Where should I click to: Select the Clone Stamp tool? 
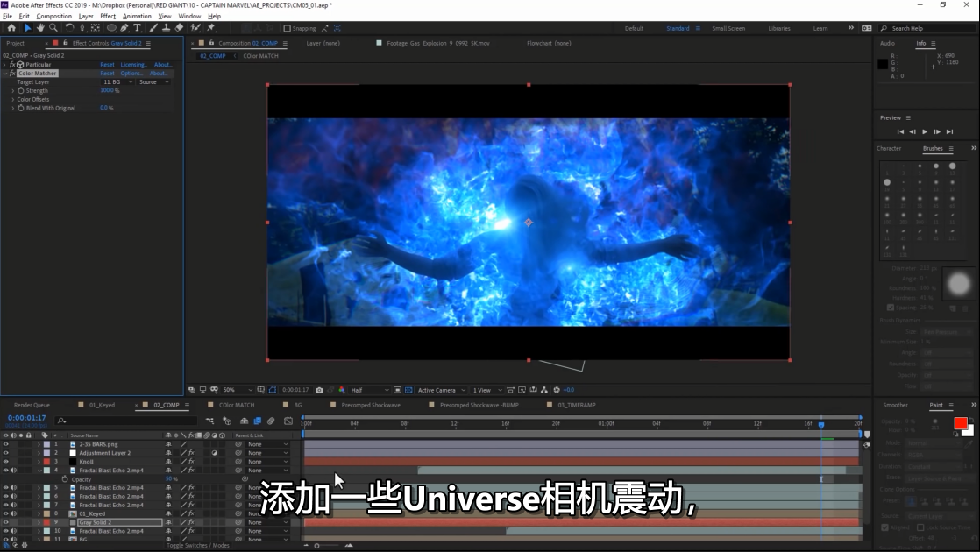point(166,28)
